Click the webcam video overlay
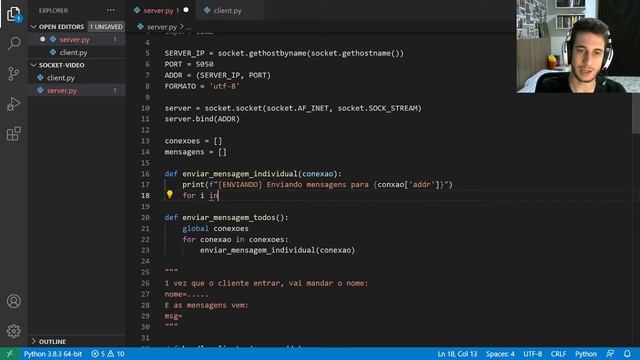 click(x=578, y=46)
